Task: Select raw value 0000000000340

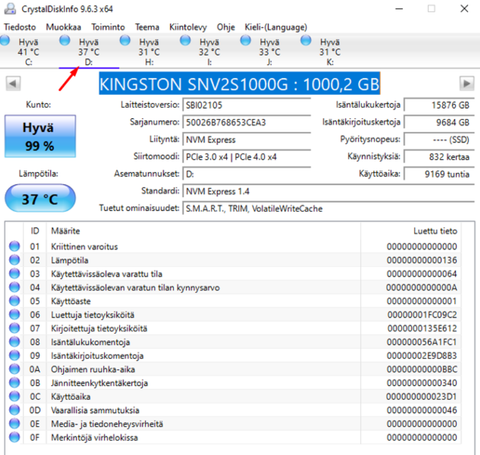Action: coord(422,383)
